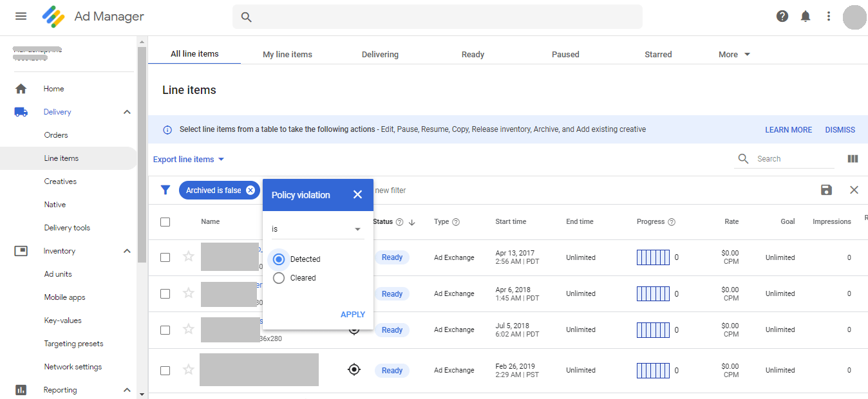This screenshot has width=868, height=399.
Task: Open the main hamburger menu
Action: click(x=21, y=16)
